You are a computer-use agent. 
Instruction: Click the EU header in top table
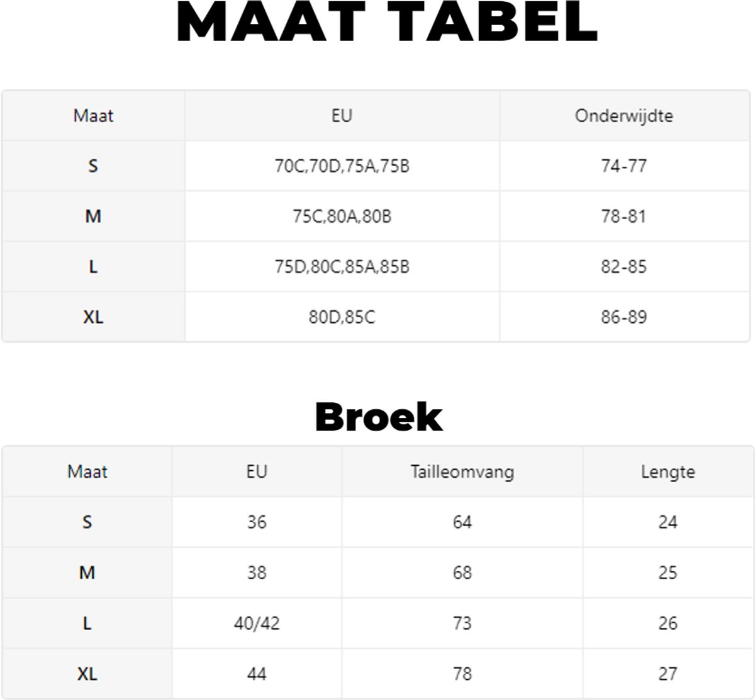click(342, 116)
